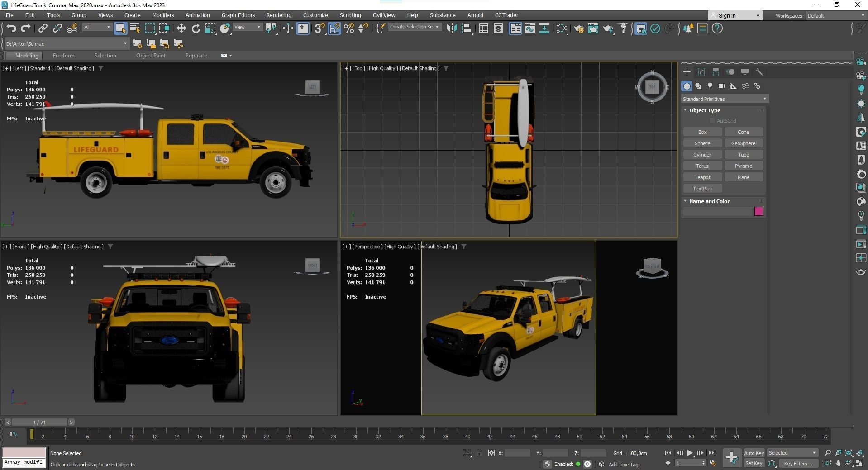Image resolution: width=868 pixels, height=470 pixels.
Task: Open the Rendered Frame Window
Action: click(593, 28)
